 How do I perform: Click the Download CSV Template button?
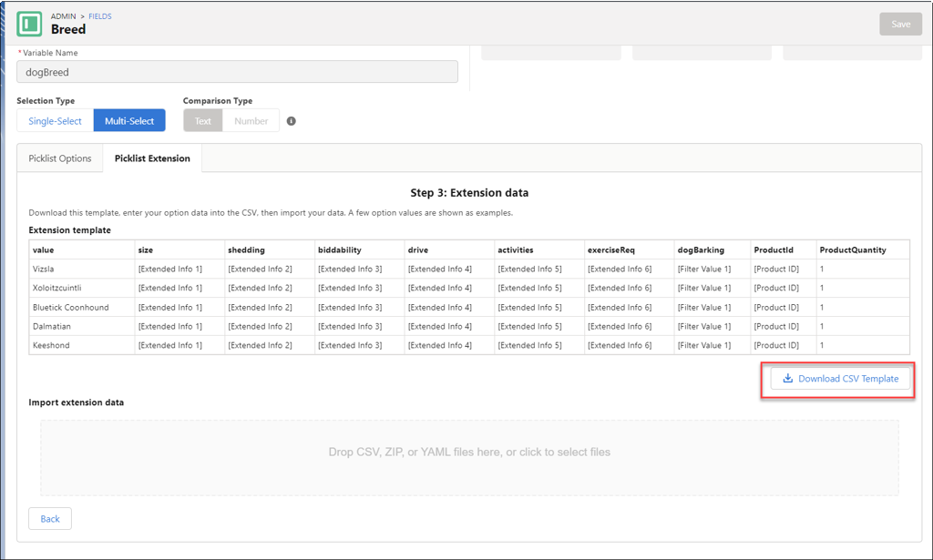point(840,379)
